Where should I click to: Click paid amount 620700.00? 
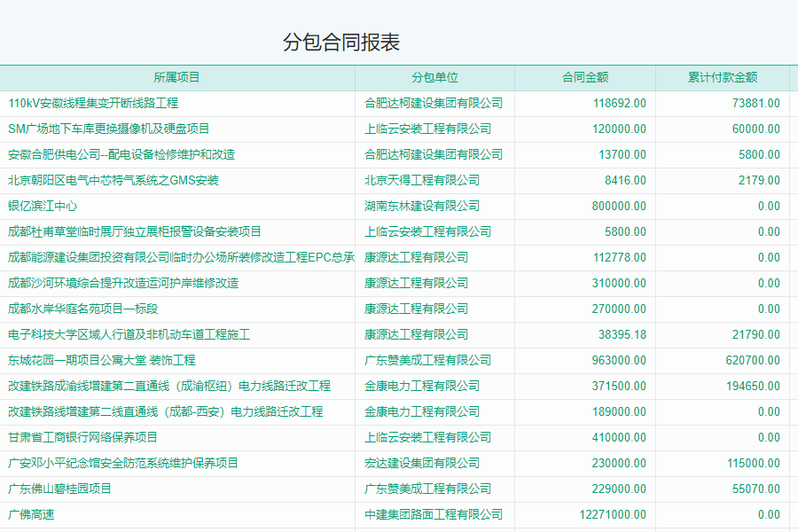tap(753, 361)
